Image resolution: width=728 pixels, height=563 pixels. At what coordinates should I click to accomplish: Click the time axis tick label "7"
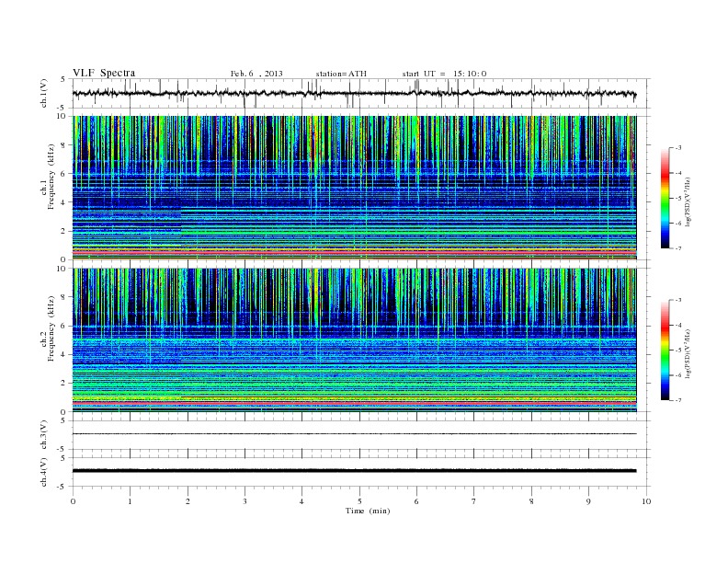(474, 501)
